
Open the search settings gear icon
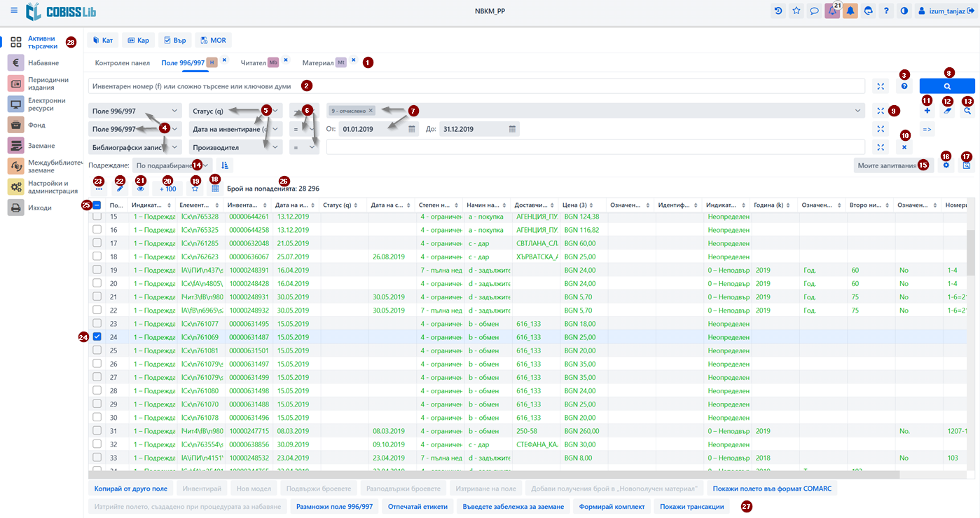pos(946,165)
